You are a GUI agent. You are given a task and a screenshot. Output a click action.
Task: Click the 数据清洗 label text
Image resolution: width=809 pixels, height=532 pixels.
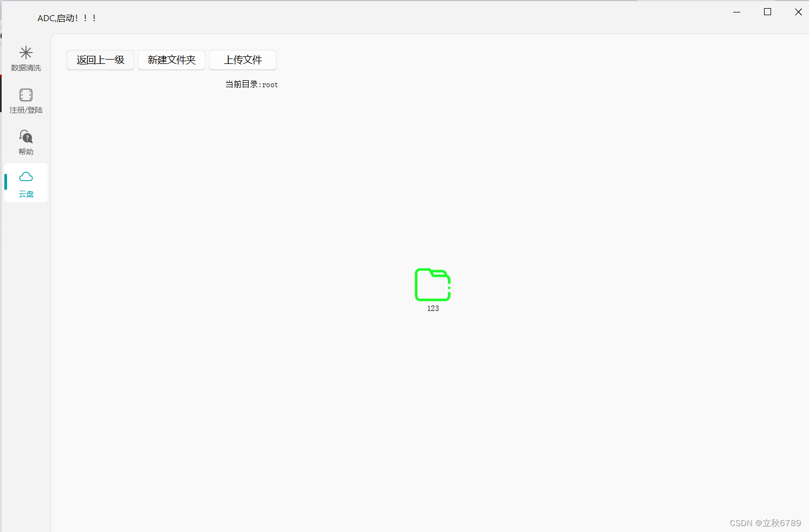(x=25, y=68)
